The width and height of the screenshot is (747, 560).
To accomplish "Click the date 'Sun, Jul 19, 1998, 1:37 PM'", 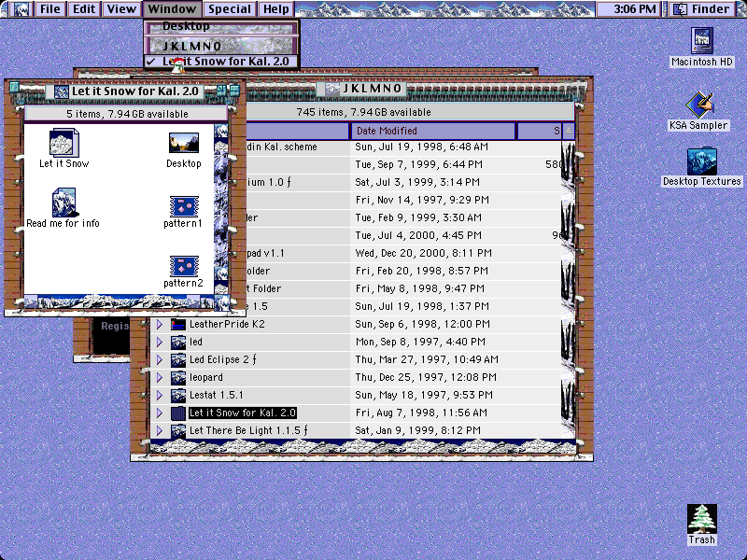I will pyautogui.click(x=422, y=306).
